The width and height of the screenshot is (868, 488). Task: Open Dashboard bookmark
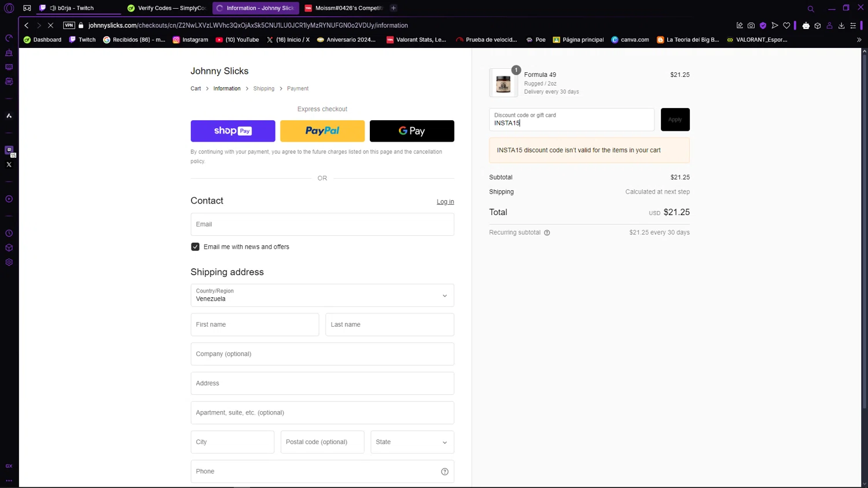click(42, 40)
